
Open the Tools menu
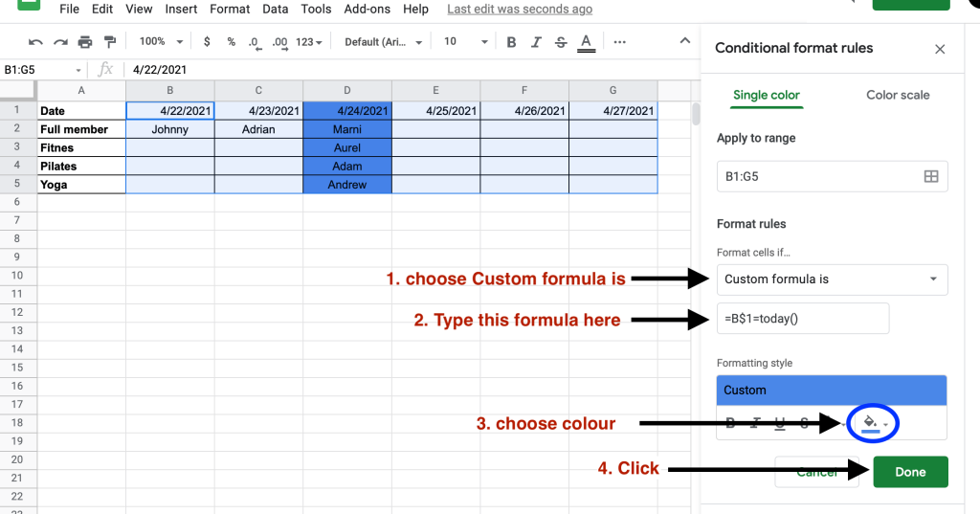tap(316, 9)
